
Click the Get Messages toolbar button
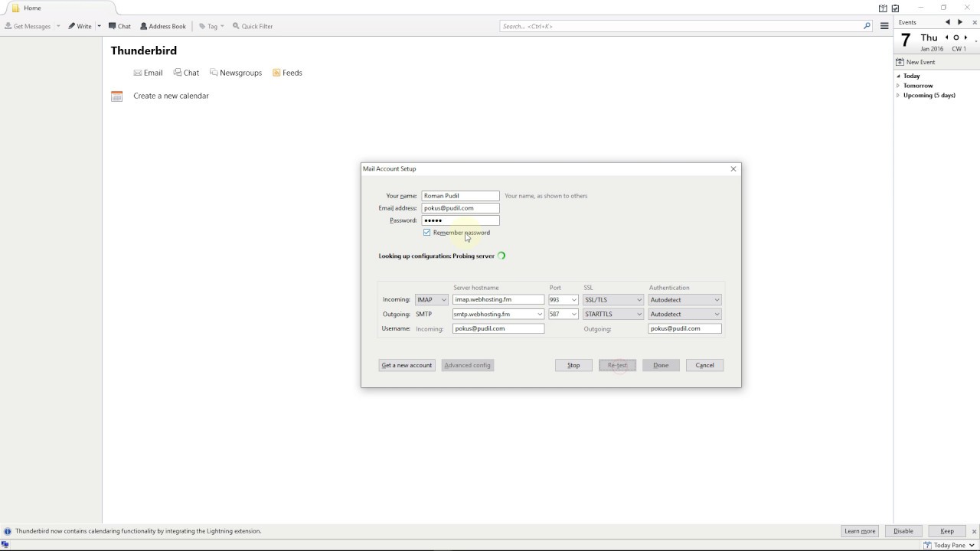coord(28,26)
